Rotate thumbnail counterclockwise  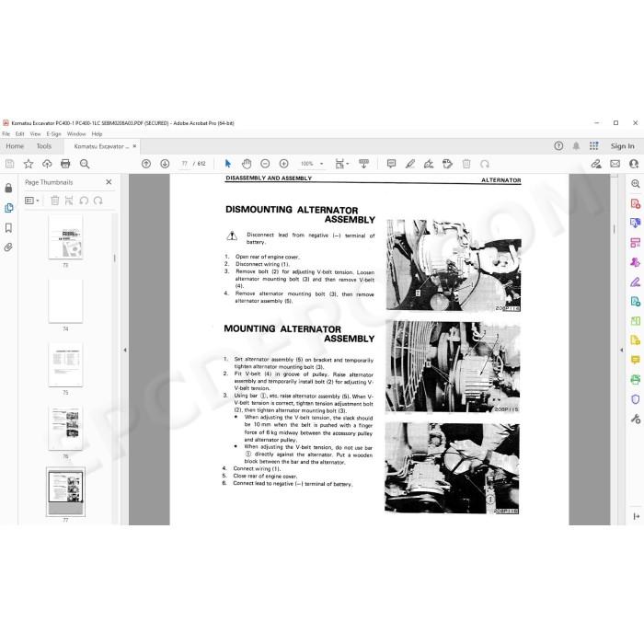point(84,201)
